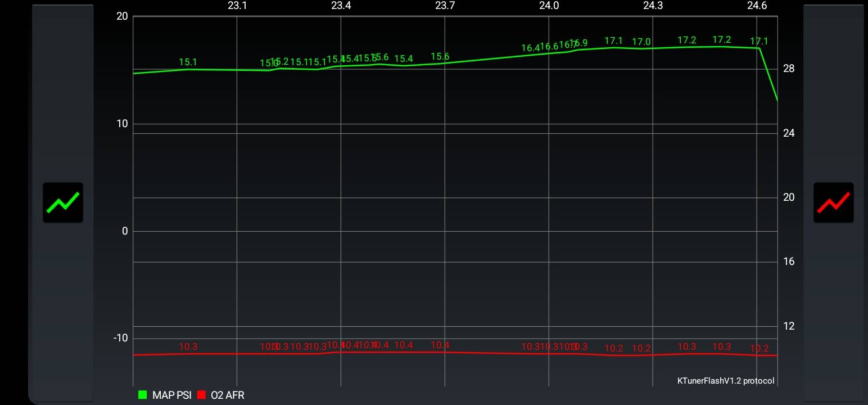Image resolution: width=868 pixels, height=405 pixels.
Task: Click the 24.0 time axis label
Action: tap(549, 6)
